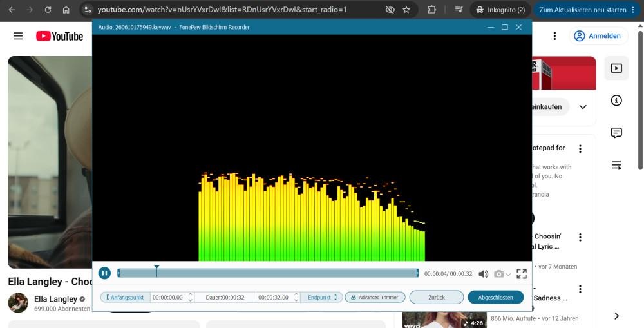Click the middle of the trim timeline bar
The height and width of the screenshot is (328, 644).
pos(268,273)
